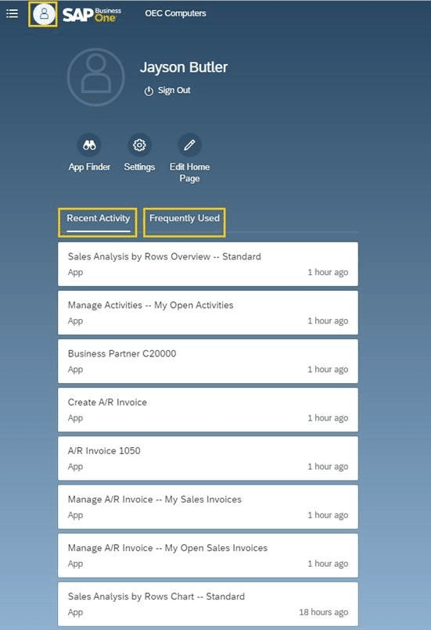Open Manage A/R Invoice My Open Sales Invoices

(x=208, y=556)
